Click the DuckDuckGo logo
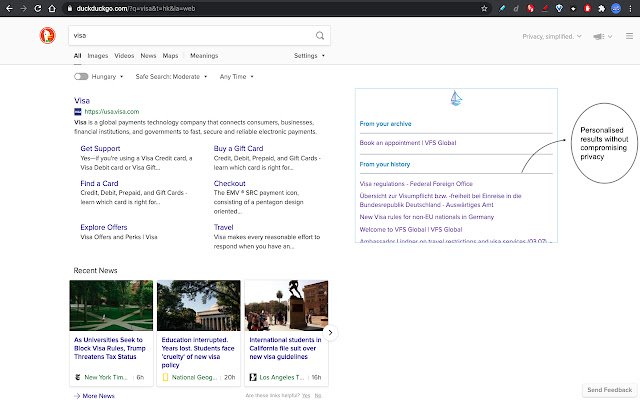The image size is (640, 400). click(46, 36)
